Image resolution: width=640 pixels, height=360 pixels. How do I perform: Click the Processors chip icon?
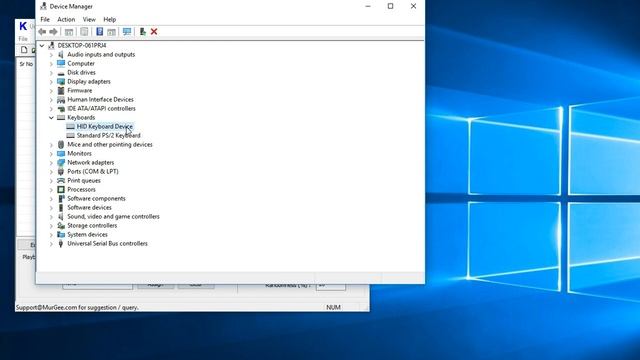tap(61, 189)
